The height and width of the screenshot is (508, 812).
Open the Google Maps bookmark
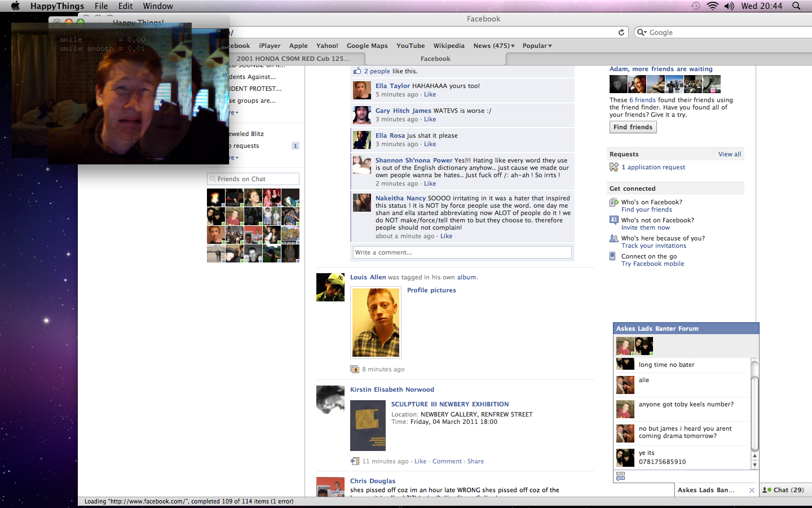tap(367, 46)
